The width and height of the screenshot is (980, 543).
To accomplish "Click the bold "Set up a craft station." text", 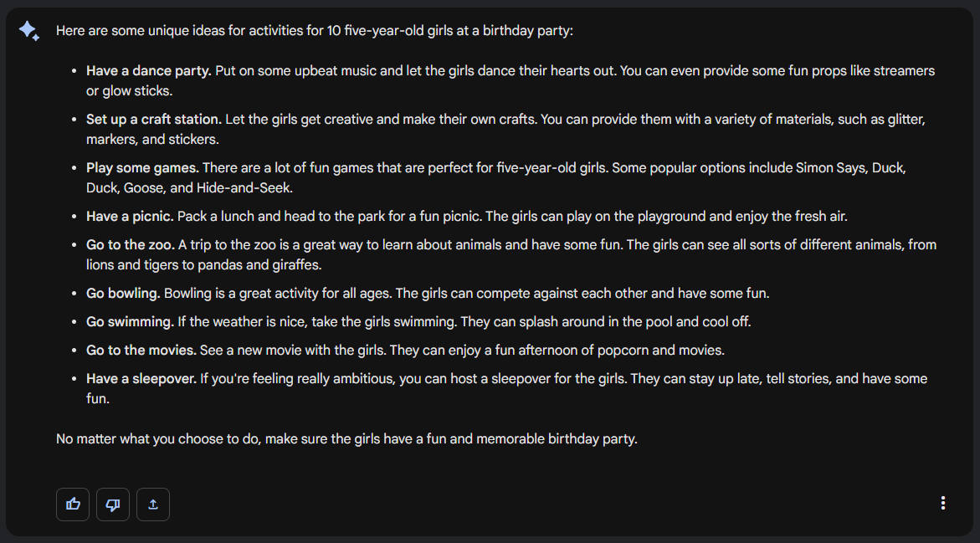I will click(153, 120).
